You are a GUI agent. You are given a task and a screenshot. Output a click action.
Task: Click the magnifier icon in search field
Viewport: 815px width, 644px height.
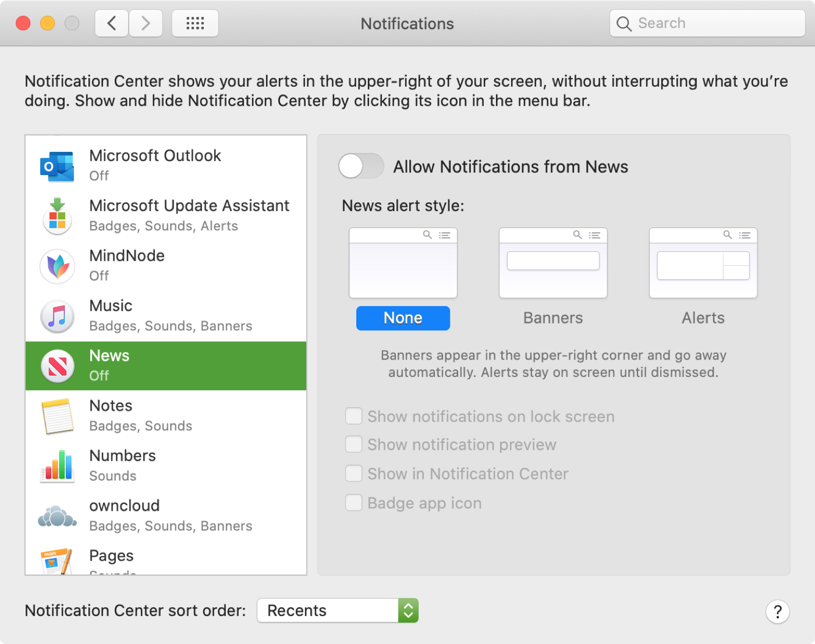coord(623,24)
